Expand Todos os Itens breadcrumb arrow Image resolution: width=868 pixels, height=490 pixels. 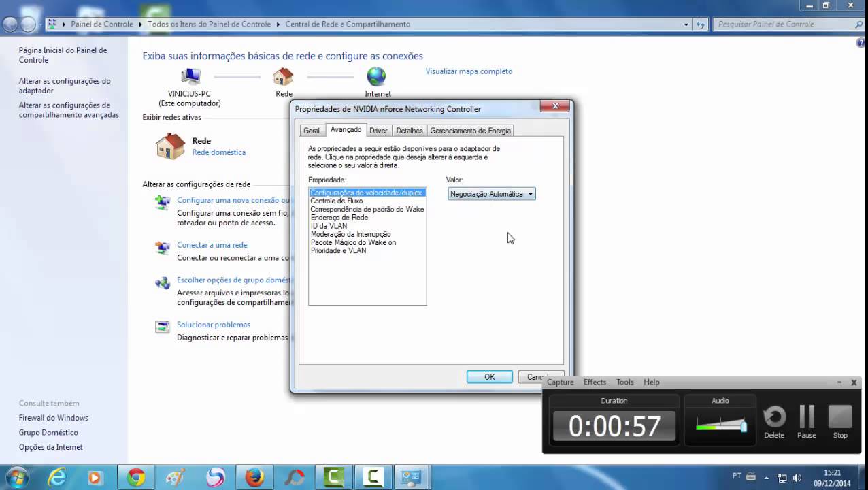coord(278,24)
